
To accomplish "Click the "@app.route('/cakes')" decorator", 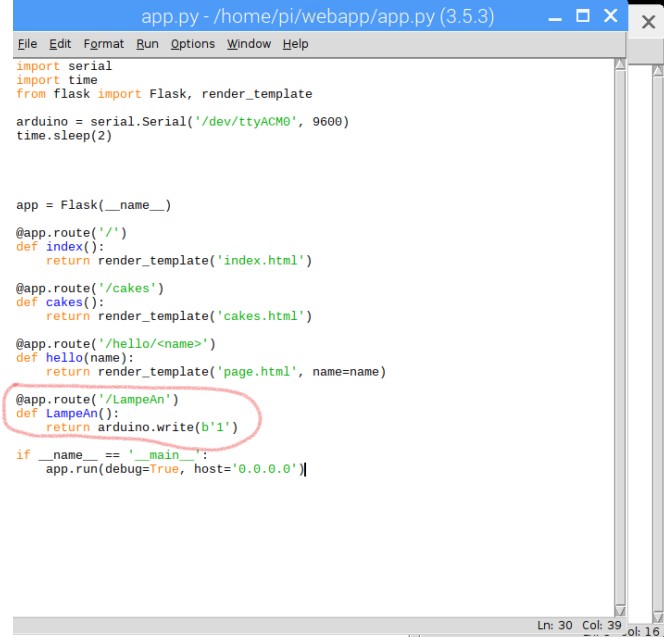I will tap(90, 288).
